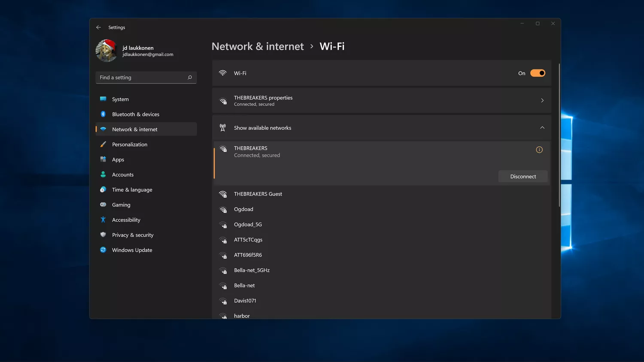
Task: Open Accounts settings page
Action: [x=146, y=175]
